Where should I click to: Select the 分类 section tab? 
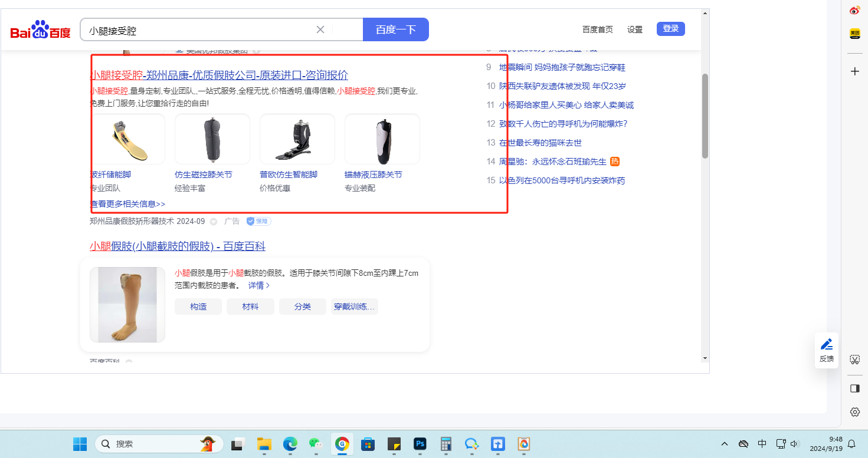pyautogui.click(x=303, y=307)
